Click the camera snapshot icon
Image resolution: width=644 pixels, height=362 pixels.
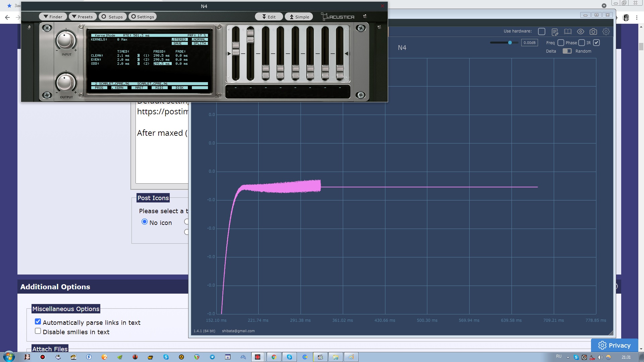tap(593, 32)
